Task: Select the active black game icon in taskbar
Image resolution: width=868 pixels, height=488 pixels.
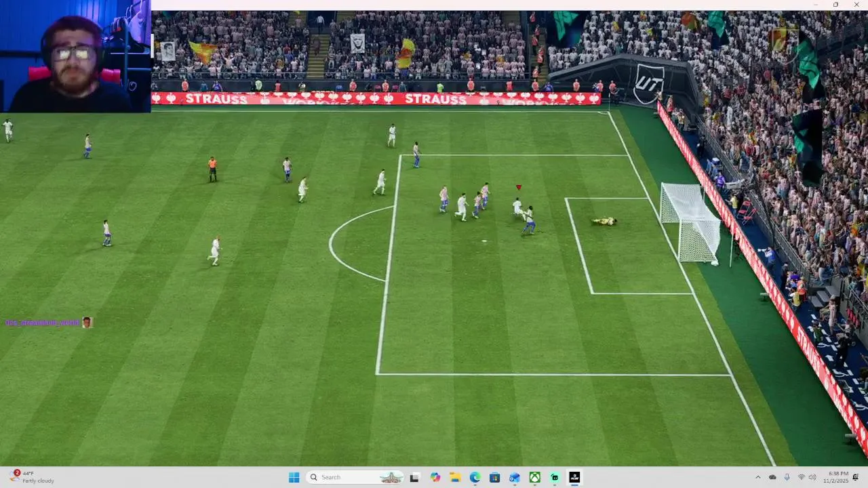Action: 574,477
